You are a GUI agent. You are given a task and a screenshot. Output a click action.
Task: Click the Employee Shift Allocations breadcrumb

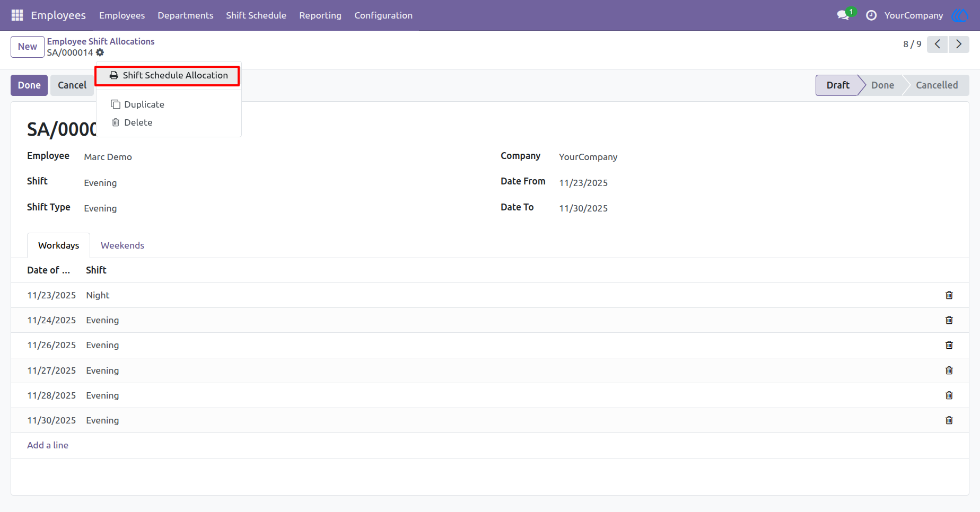(101, 41)
